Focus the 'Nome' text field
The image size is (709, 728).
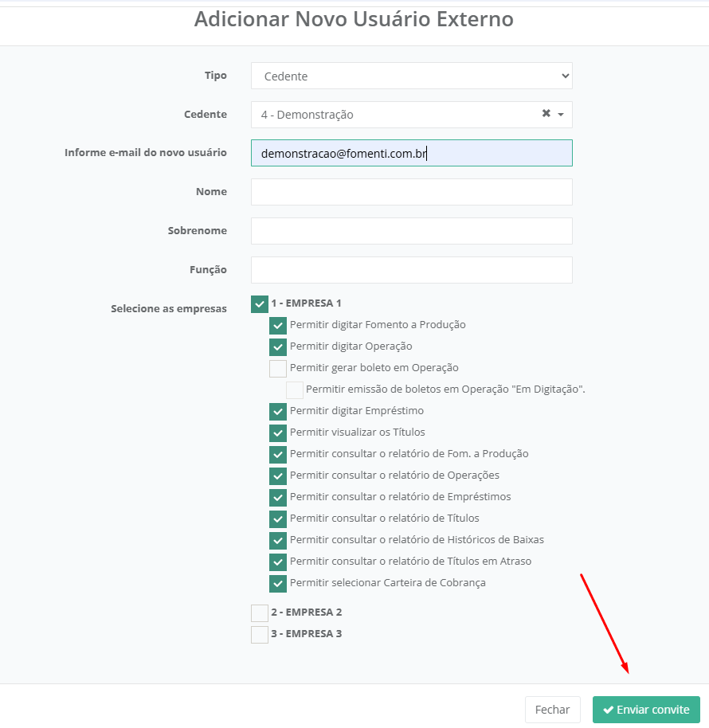pos(411,192)
